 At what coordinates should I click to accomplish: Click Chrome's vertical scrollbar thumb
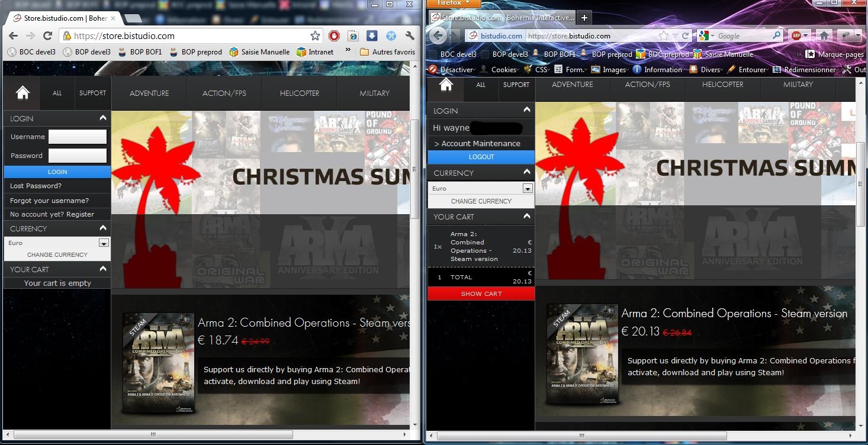(x=416, y=168)
